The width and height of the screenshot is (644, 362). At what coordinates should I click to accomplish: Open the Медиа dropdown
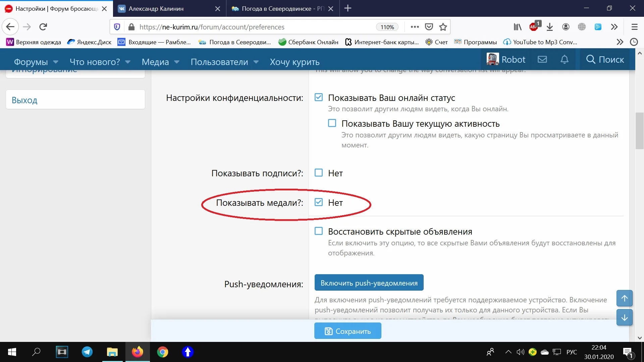[160, 62]
